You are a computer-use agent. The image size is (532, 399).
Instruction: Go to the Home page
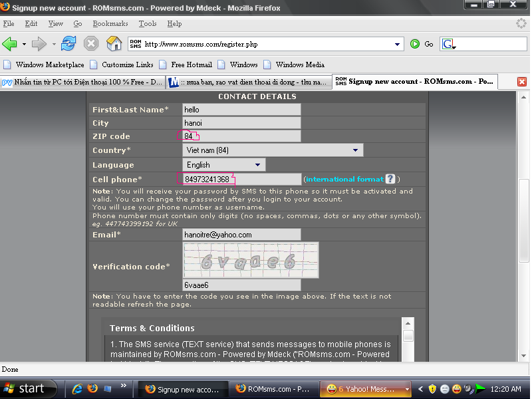click(x=114, y=44)
